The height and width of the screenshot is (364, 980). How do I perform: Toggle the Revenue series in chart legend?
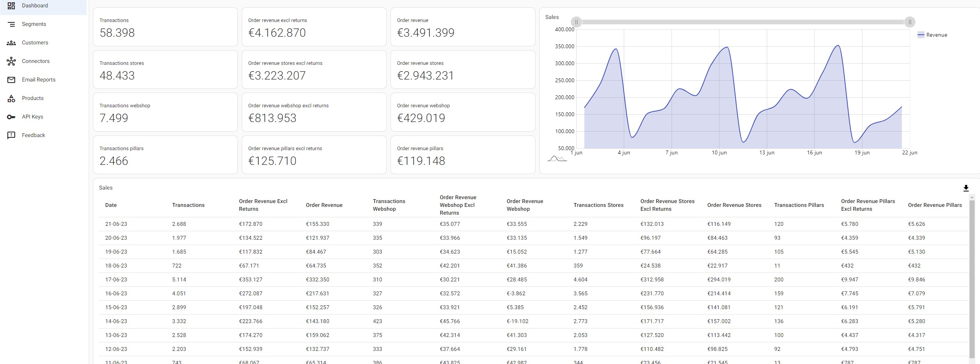tap(933, 34)
